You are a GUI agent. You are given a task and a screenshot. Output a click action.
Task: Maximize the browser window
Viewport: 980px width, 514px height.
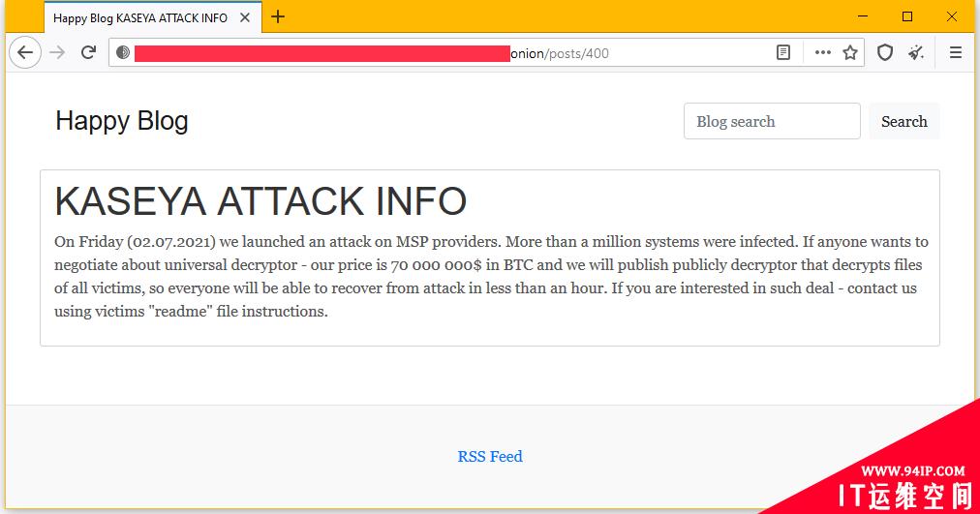pos(907,16)
